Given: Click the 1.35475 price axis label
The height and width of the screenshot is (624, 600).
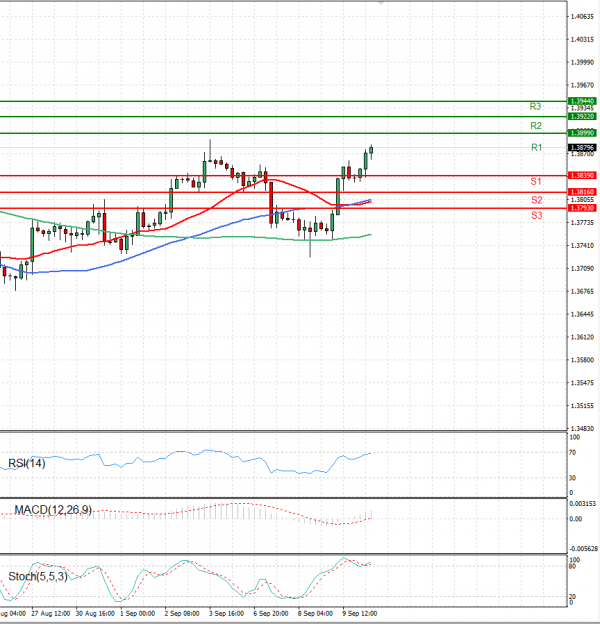Looking at the screenshot, I should (582, 383).
